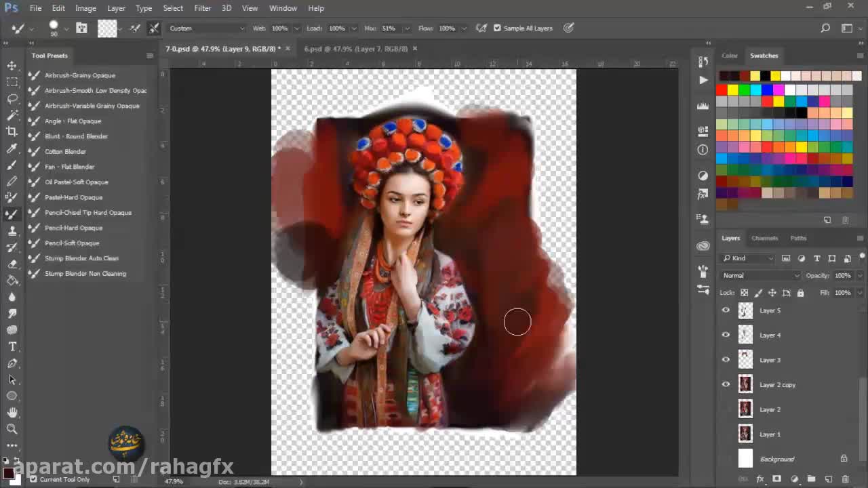Click the search icon in options bar
Image resolution: width=868 pixels, height=488 pixels.
tap(825, 28)
